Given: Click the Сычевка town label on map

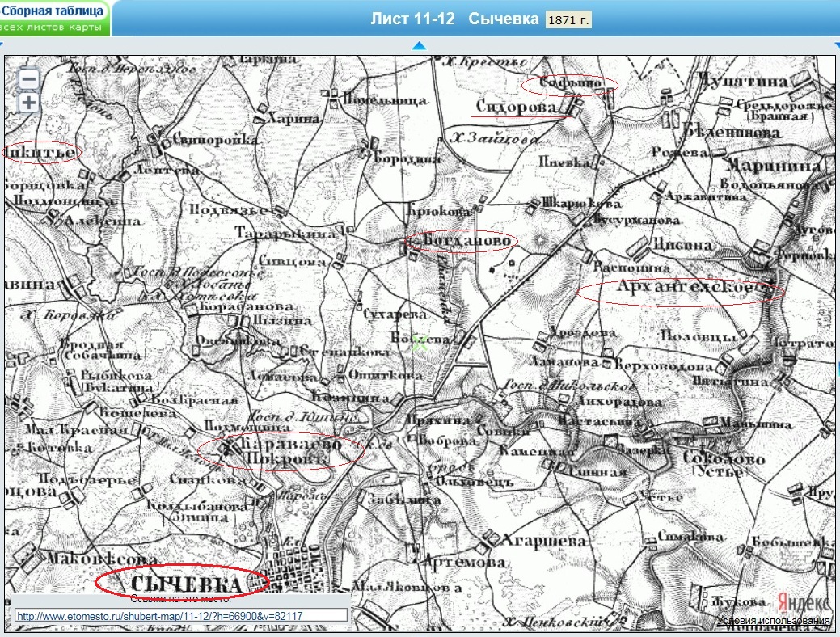Looking at the screenshot, I should pos(185,584).
